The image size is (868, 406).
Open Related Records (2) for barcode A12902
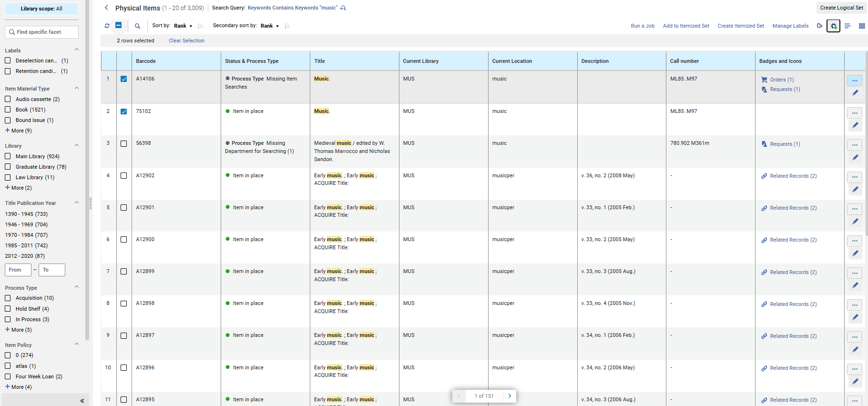pos(793,176)
